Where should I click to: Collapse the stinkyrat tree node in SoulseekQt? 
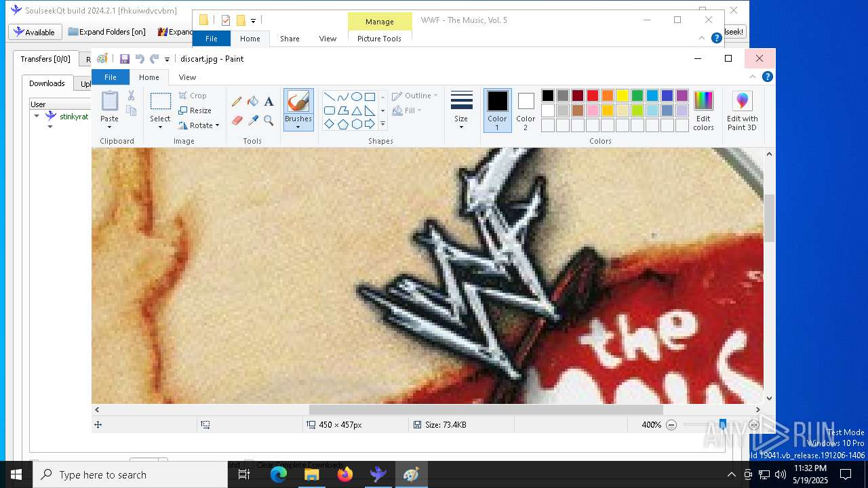(x=37, y=116)
